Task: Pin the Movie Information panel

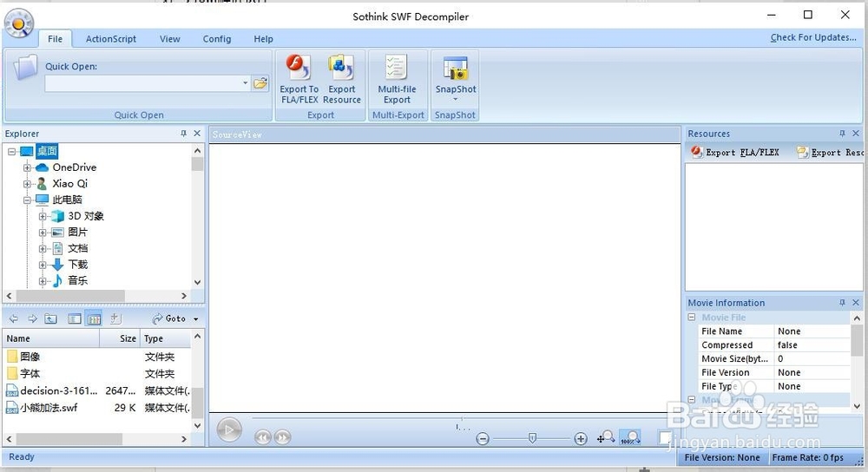Action: click(x=843, y=303)
